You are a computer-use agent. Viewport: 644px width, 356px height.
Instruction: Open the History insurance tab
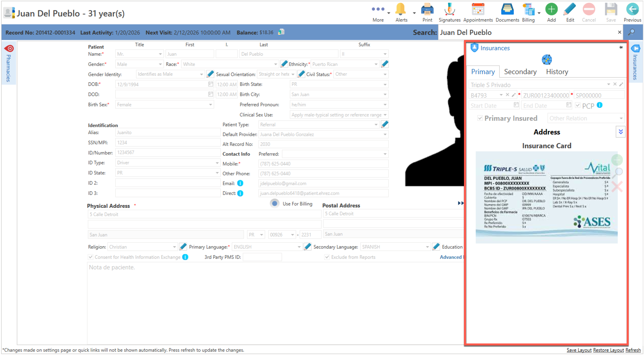pos(557,72)
